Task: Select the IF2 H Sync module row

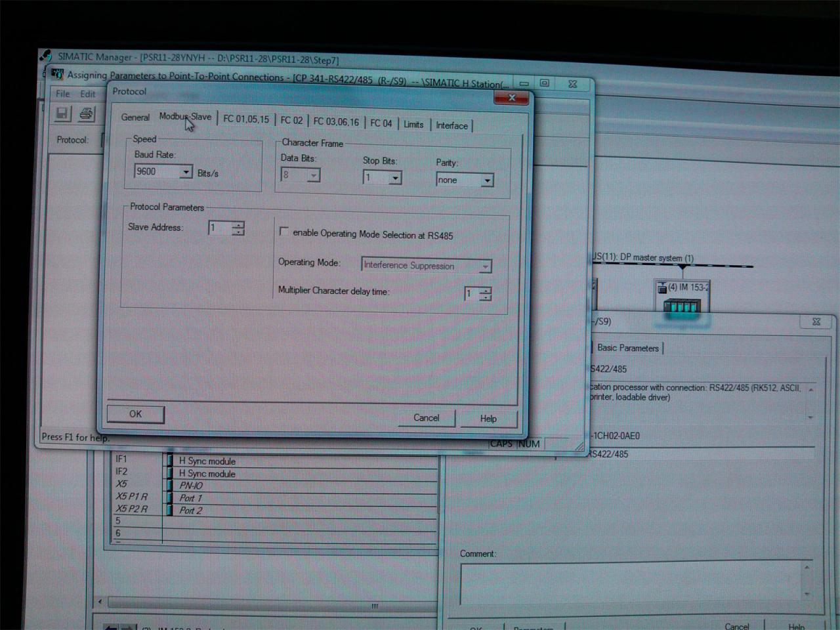Action: [274, 473]
